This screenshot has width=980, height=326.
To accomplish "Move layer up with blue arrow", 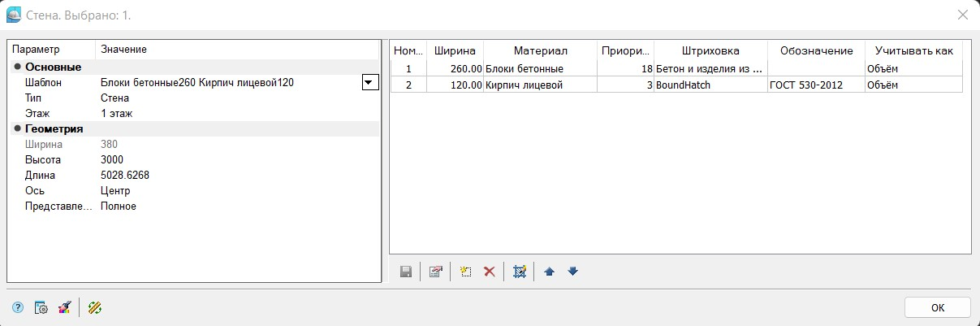I will point(549,272).
